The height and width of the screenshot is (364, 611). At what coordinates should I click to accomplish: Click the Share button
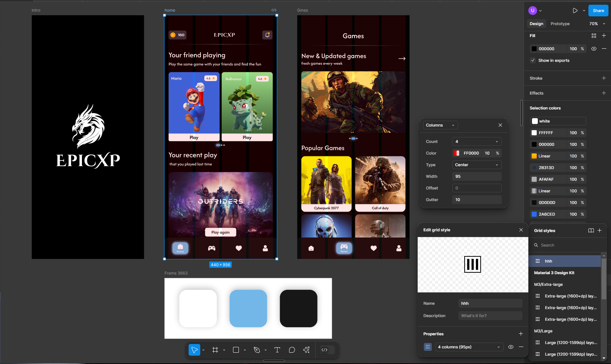(x=598, y=11)
